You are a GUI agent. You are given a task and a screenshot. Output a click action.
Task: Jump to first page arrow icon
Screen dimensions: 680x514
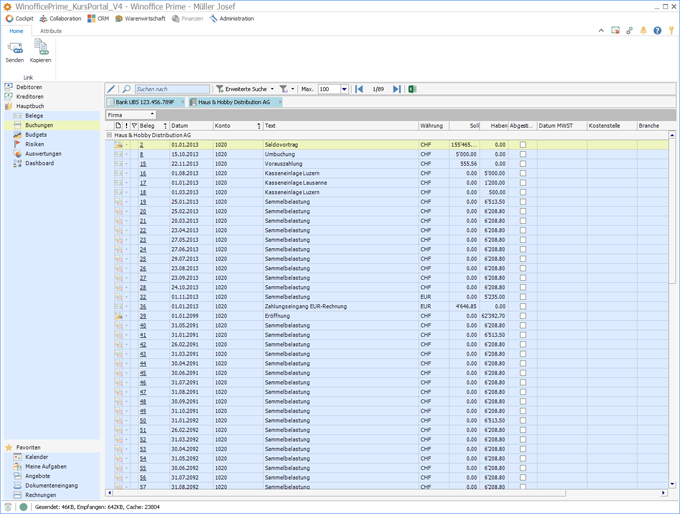pyautogui.click(x=359, y=89)
